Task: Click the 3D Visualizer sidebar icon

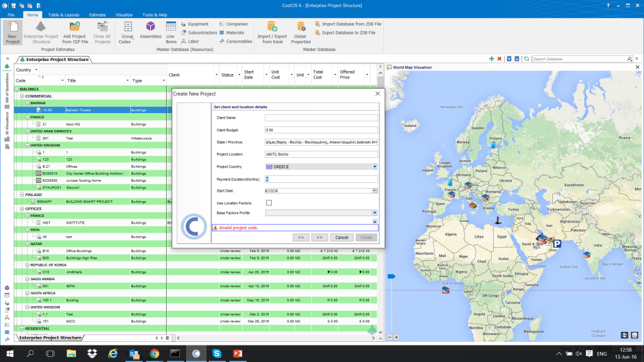Action: (7, 139)
